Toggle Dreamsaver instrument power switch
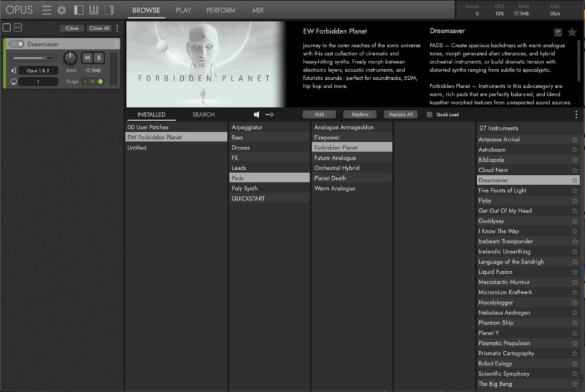This screenshot has width=585, height=392. [16, 44]
